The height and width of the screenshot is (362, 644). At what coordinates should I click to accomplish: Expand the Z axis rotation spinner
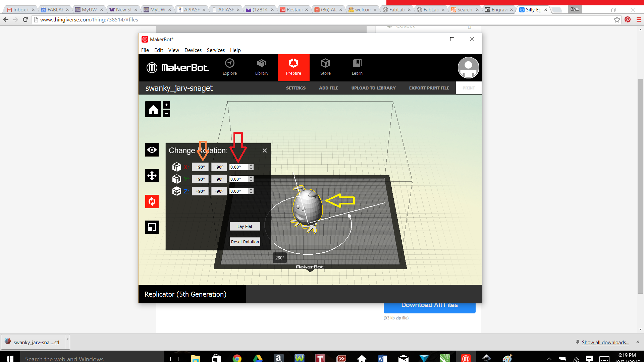[x=251, y=190]
